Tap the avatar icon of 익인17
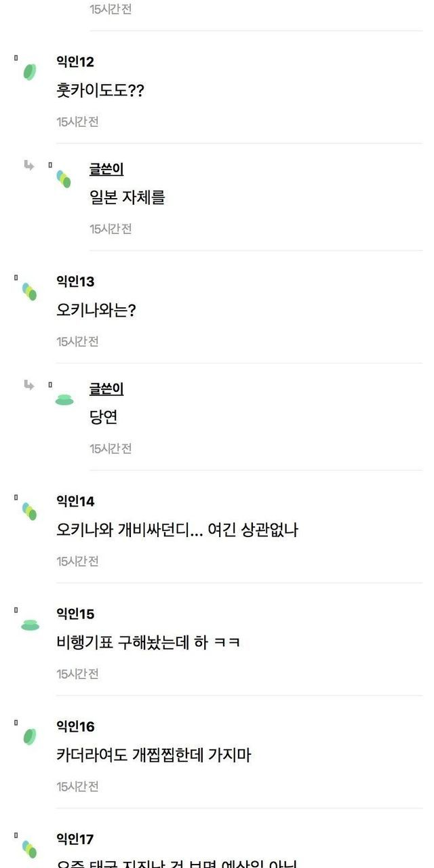This screenshot has height=868, width=434. click(29, 848)
